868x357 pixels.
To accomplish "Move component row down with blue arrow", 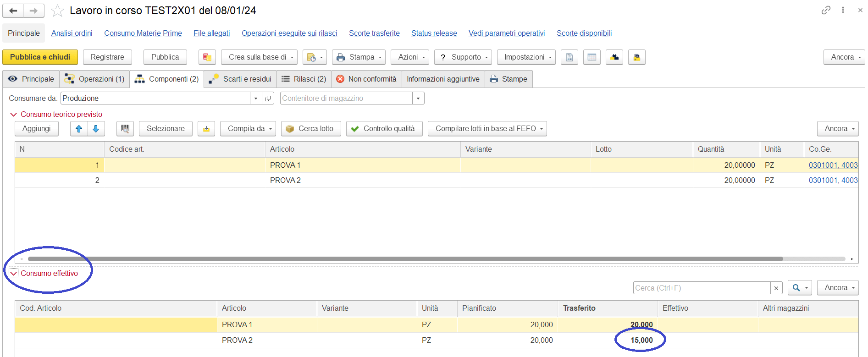I will (96, 129).
